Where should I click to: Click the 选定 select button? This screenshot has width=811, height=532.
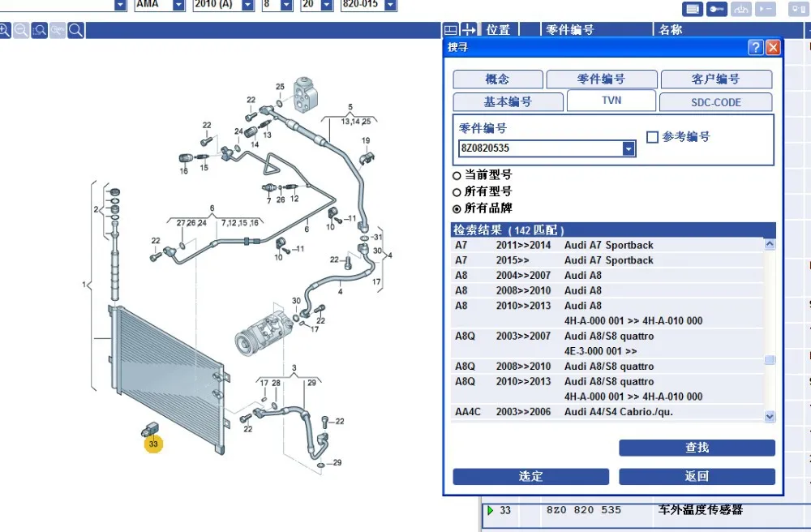pyautogui.click(x=530, y=477)
